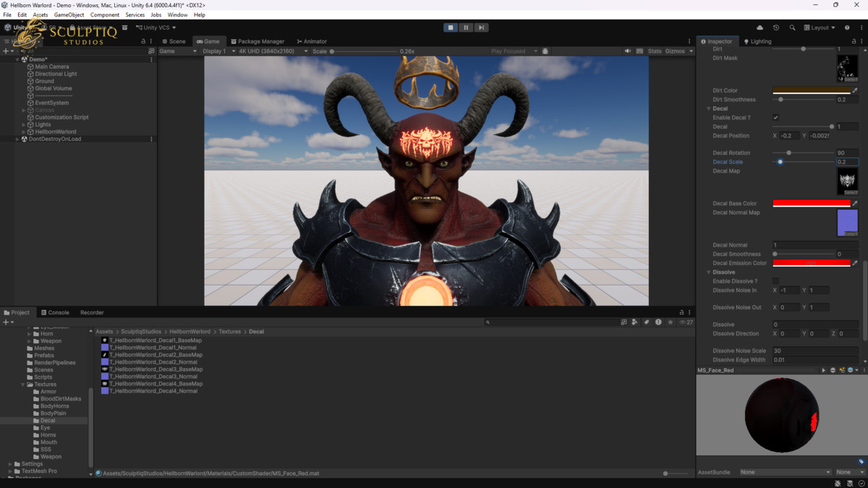Click the cache server status bar icon
Screen dimensions: 868x488
[x=848, y=483]
